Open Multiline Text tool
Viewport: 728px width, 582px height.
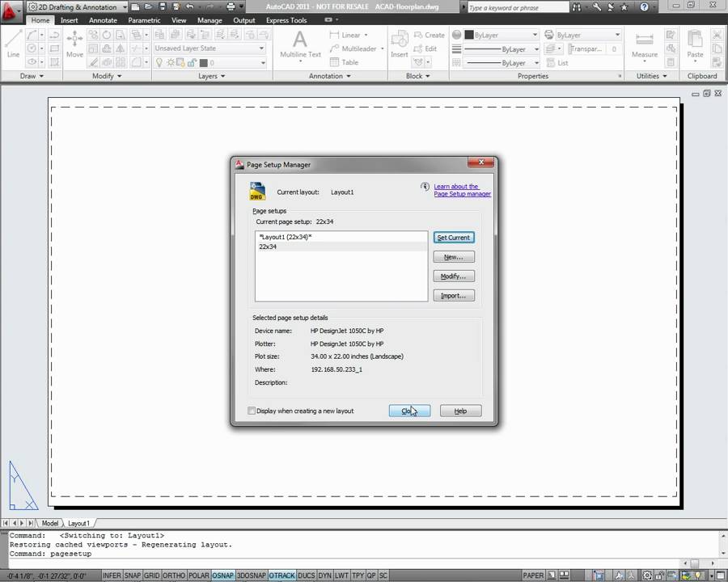(x=300, y=45)
